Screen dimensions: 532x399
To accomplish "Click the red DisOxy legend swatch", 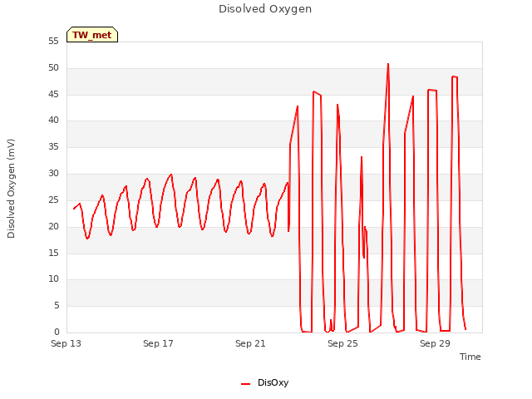I will pos(246,384).
